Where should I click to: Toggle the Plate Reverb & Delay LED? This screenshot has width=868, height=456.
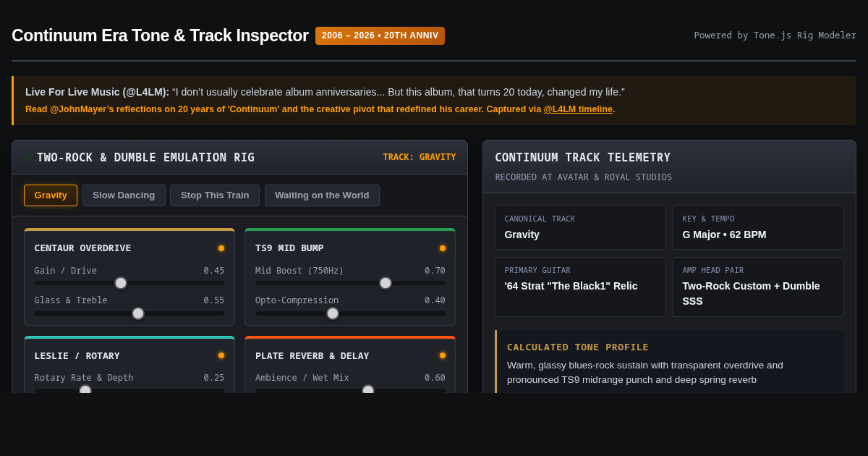click(443, 355)
